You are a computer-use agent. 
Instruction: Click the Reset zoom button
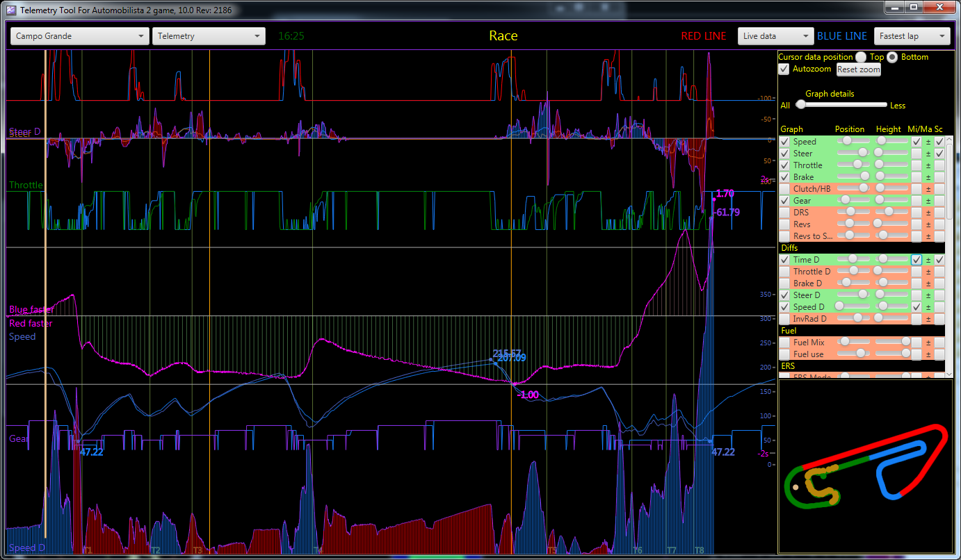tap(858, 69)
